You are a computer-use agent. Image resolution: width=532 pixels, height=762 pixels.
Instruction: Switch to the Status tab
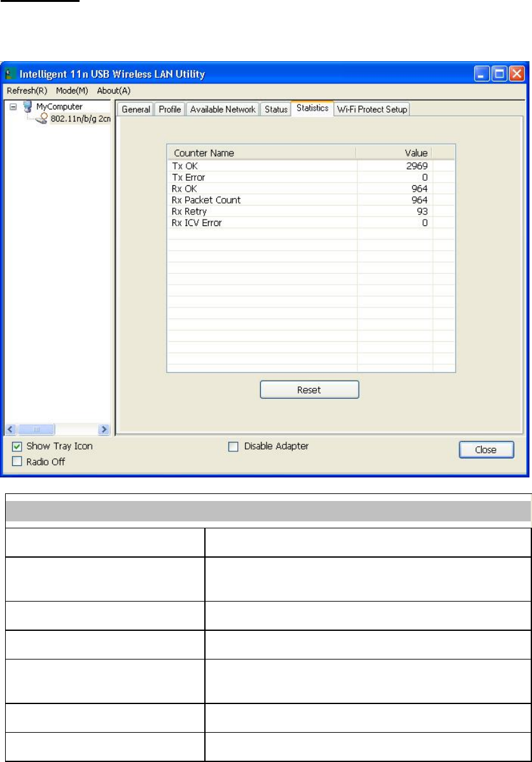(x=276, y=109)
